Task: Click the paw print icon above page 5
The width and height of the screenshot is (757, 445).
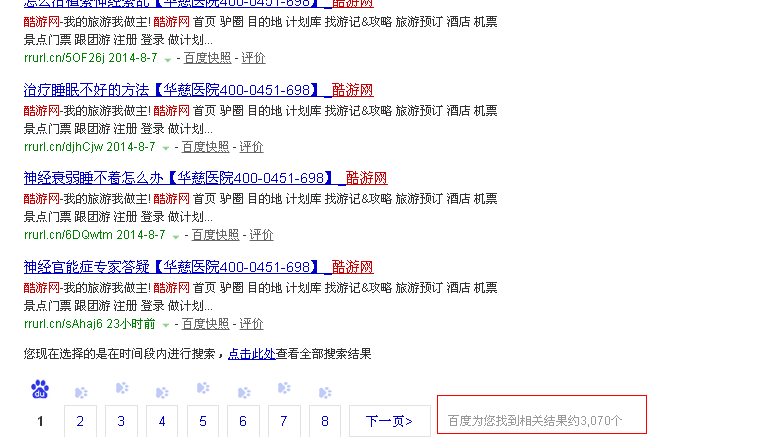Action: tap(203, 388)
